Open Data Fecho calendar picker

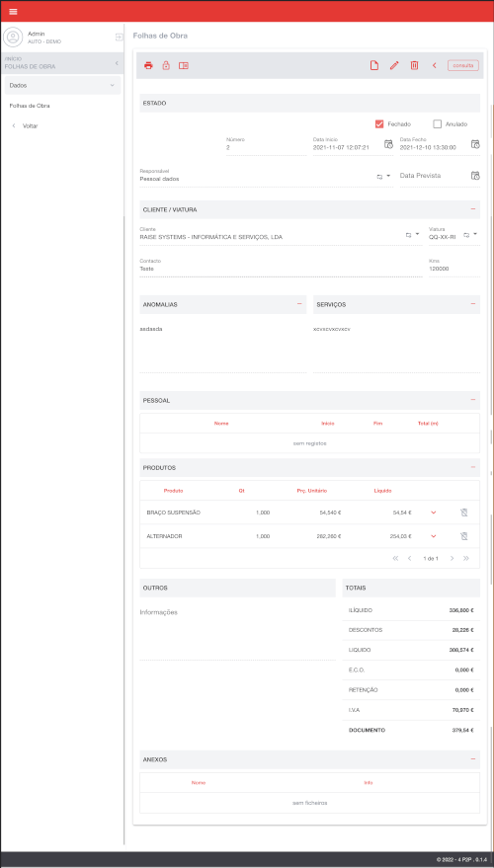click(x=475, y=144)
